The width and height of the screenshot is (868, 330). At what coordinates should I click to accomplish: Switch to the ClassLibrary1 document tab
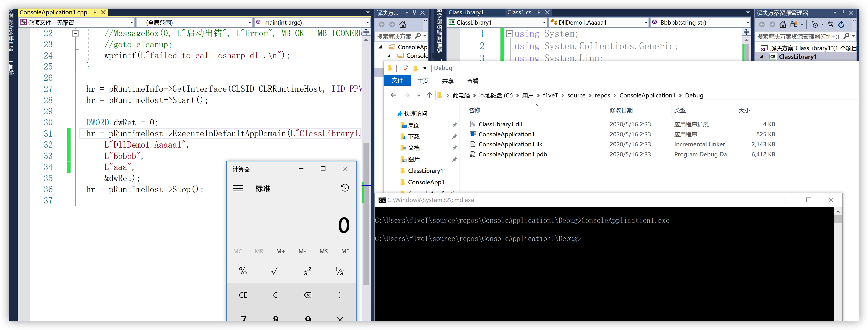coord(466,12)
